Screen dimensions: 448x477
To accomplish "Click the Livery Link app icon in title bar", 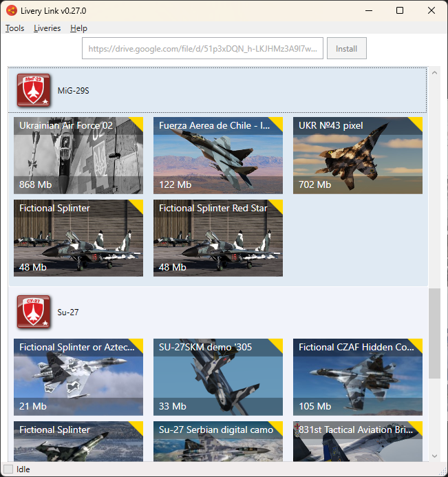I will (12, 11).
